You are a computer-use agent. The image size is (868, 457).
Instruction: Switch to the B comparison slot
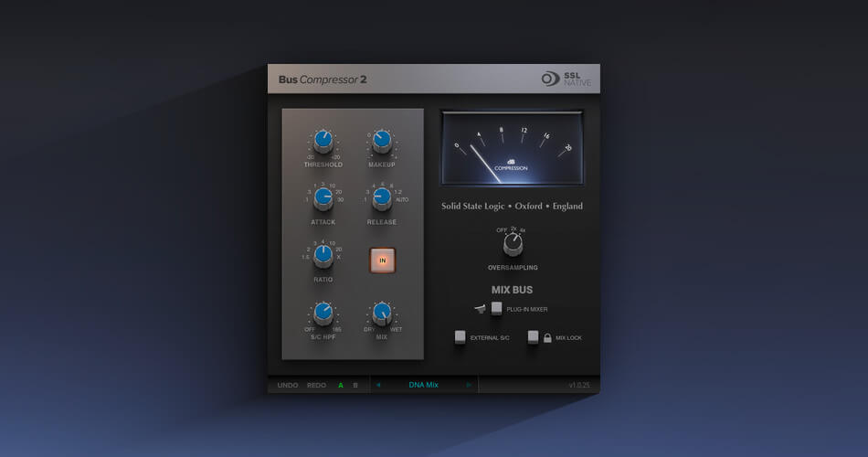point(355,385)
